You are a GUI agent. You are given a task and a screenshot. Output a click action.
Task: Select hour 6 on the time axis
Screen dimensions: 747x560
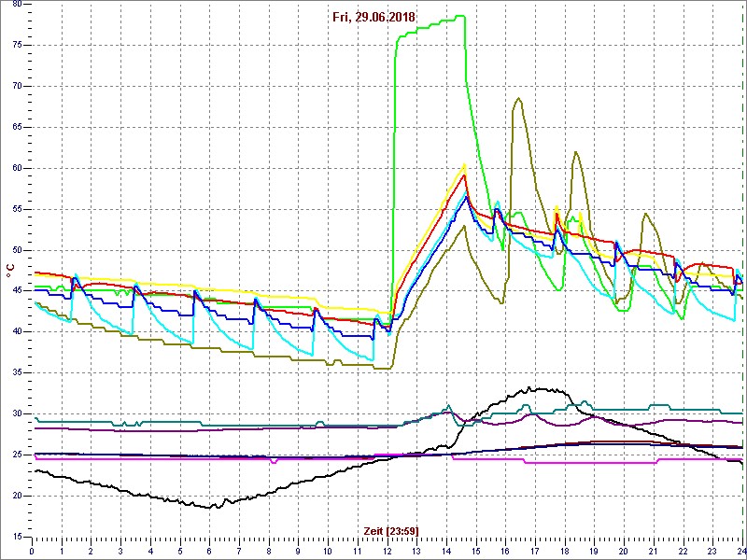coord(209,551)
